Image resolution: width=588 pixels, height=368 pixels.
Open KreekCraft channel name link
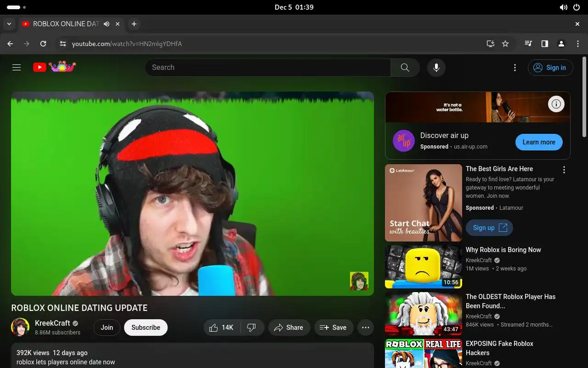52,323
